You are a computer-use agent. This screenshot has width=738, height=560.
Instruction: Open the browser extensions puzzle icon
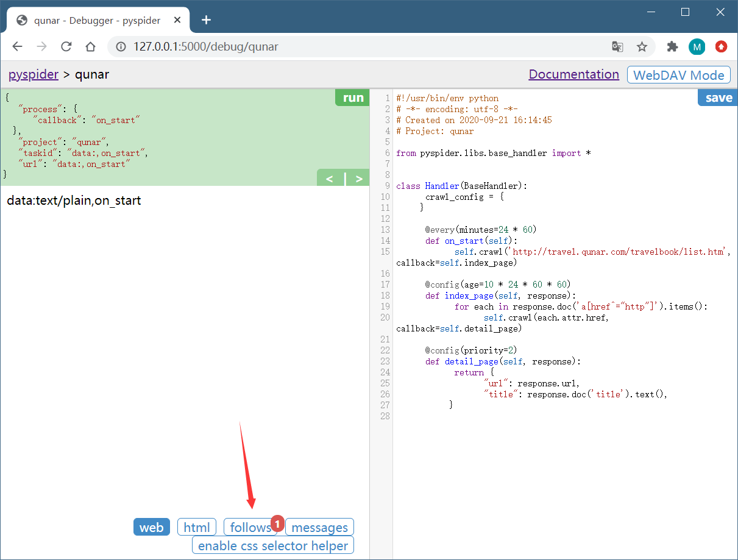click(672, 47)
